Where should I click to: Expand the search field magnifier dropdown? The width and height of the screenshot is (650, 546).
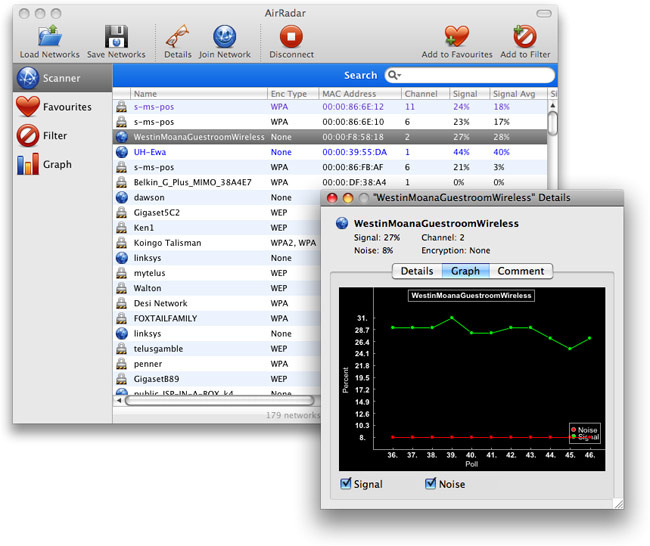[394, 75]
